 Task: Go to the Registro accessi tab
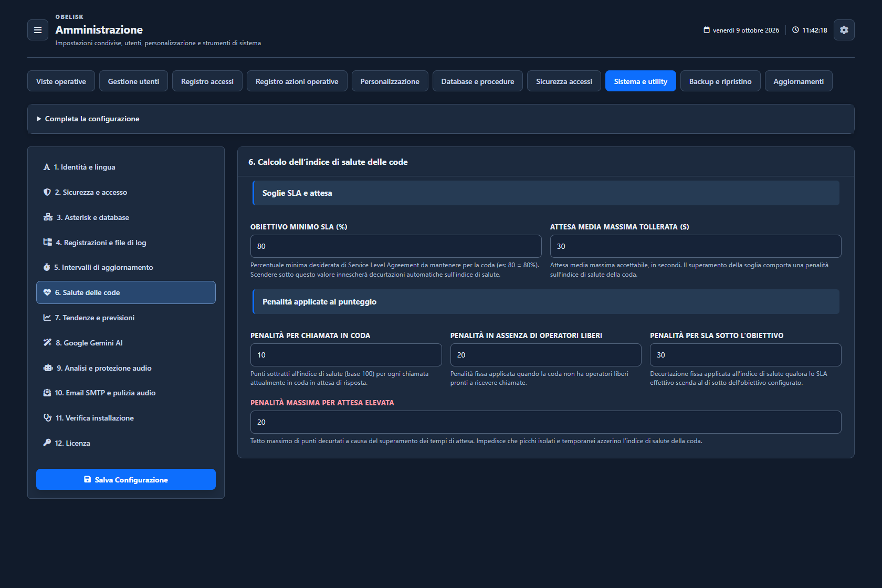pos(207,81)
